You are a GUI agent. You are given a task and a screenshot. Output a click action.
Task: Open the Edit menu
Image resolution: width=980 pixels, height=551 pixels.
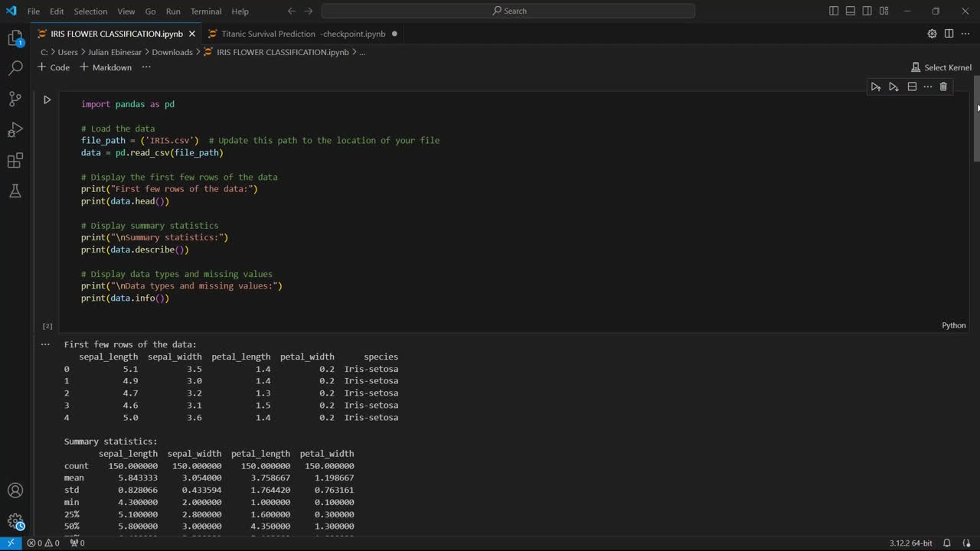(x=57, y=11)
